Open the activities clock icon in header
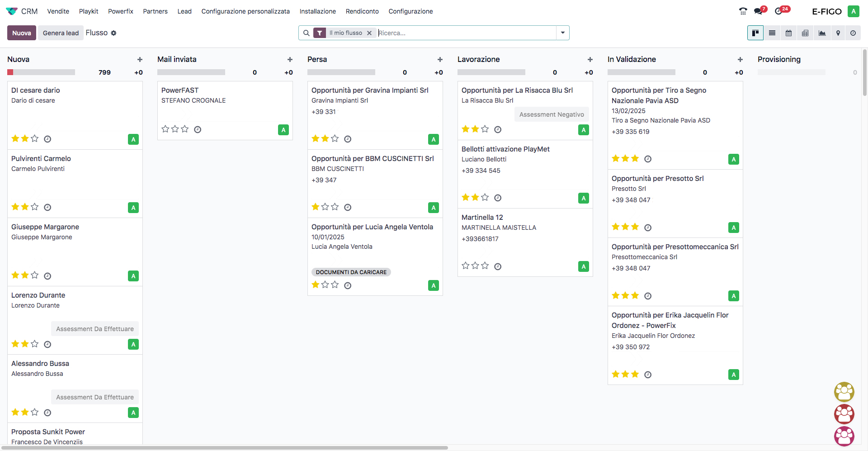The height and width of the screenshot is (451, 868). pyautogui.click(x=778, y=11)
